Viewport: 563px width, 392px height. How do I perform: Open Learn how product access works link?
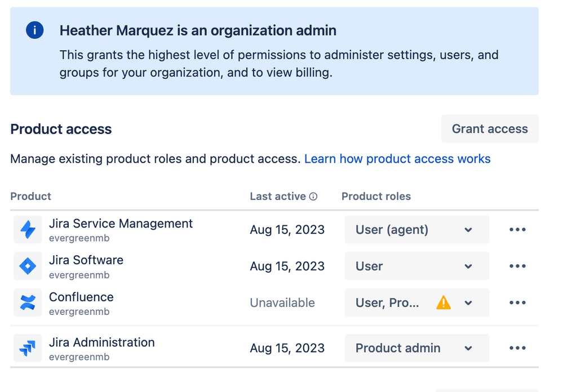click(x=397, y=159)
